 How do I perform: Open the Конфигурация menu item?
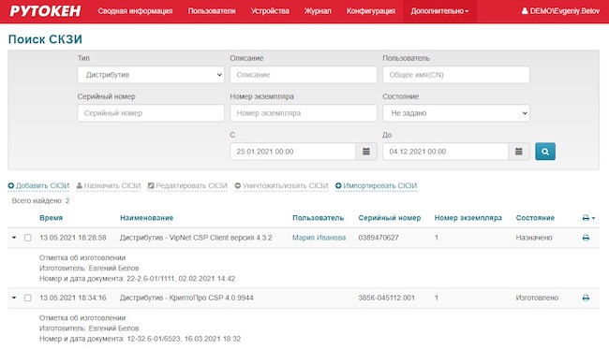pyautogui.click(x=371, y=11)
